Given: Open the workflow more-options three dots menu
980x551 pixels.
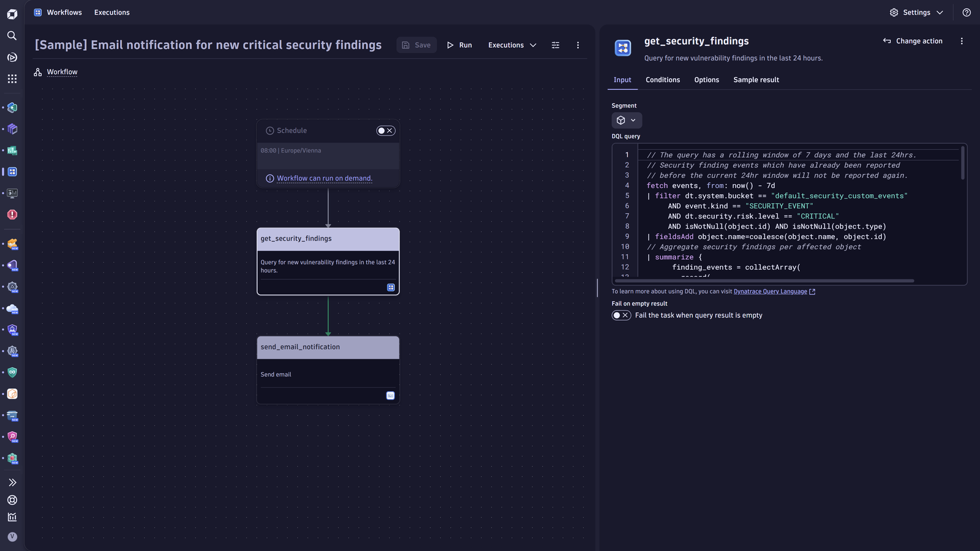Looking at the screenshot, I should tap(578, 45).
